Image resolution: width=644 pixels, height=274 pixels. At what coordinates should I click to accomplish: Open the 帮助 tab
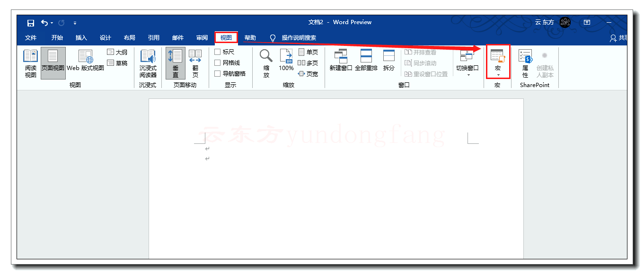(250, 38)
